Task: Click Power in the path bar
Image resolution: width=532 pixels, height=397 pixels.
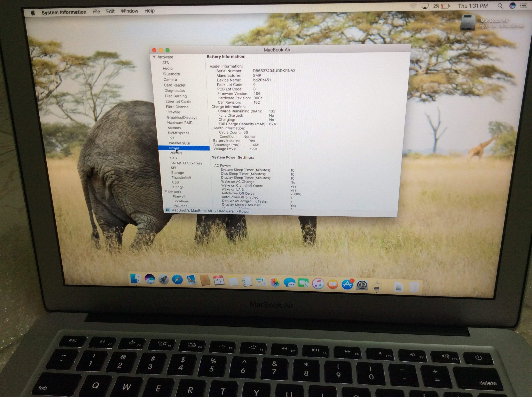Action: pyautogui.click(x=244, y=211)
